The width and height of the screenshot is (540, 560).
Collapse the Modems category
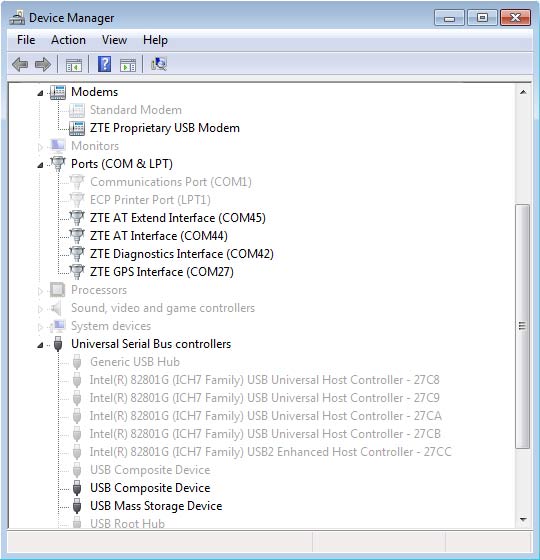pos(40,94)
